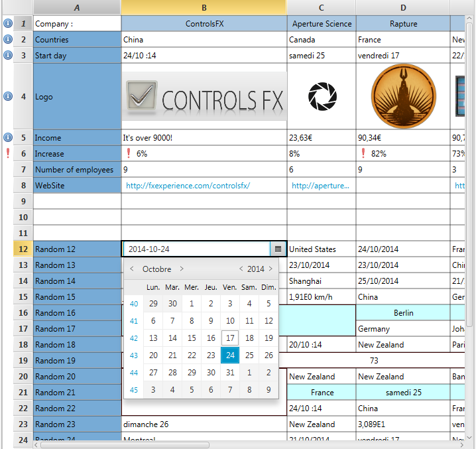Click the vertical scrollbar down arrow
476x449 pixels.
point(469,438)
